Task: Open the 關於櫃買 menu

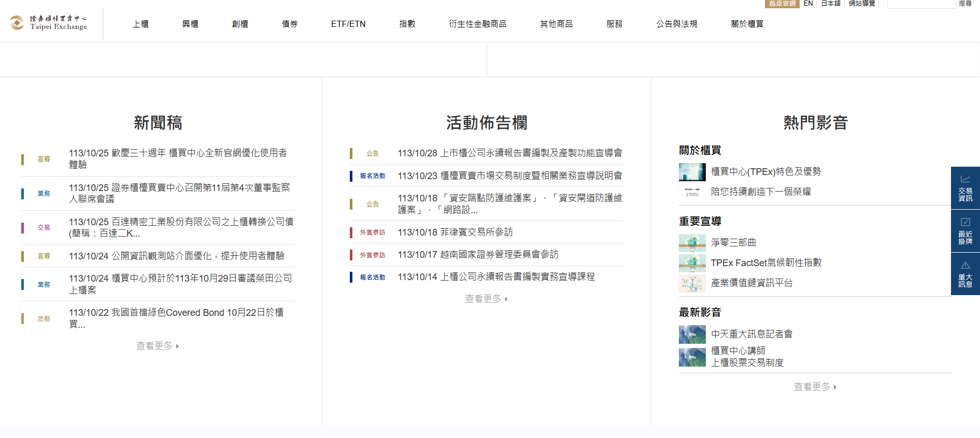Action: tap(747, 24)
